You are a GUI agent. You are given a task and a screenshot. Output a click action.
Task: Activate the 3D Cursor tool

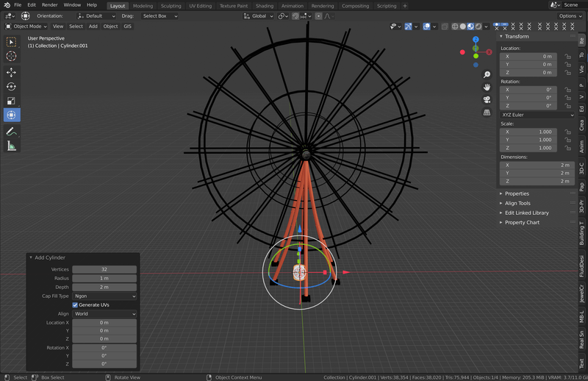11,56
